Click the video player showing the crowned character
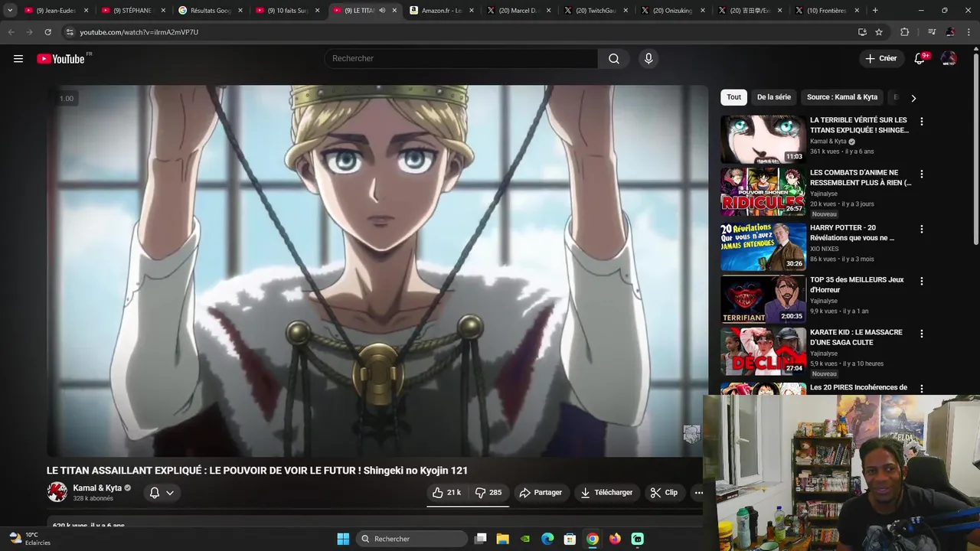Viewport: 980px width, 551px height. [377, 270]
